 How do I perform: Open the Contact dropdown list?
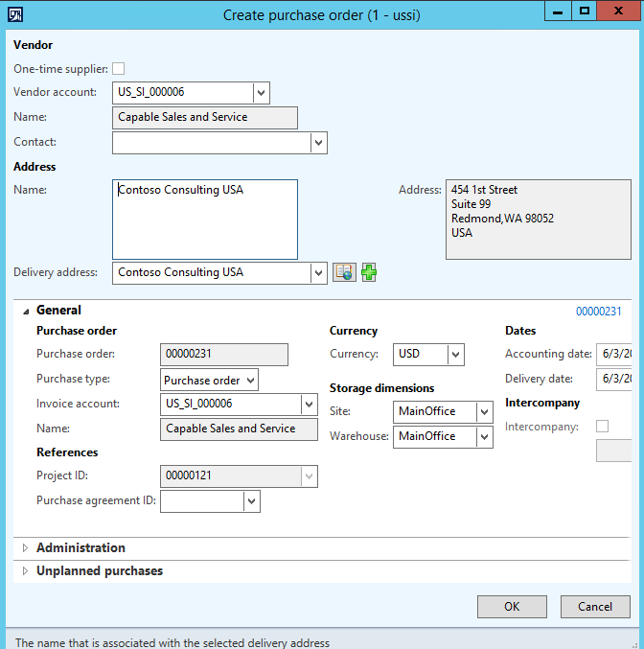[x=318, y=143]
